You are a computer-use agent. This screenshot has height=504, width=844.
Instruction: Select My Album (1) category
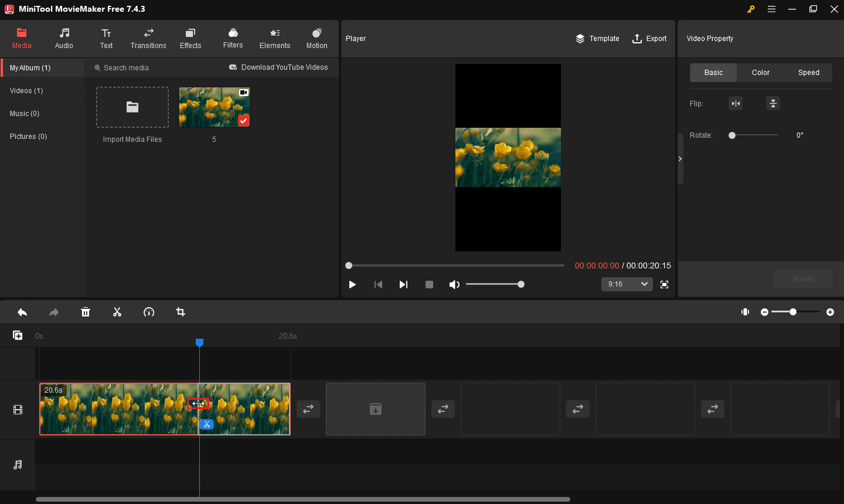point(43,68)
